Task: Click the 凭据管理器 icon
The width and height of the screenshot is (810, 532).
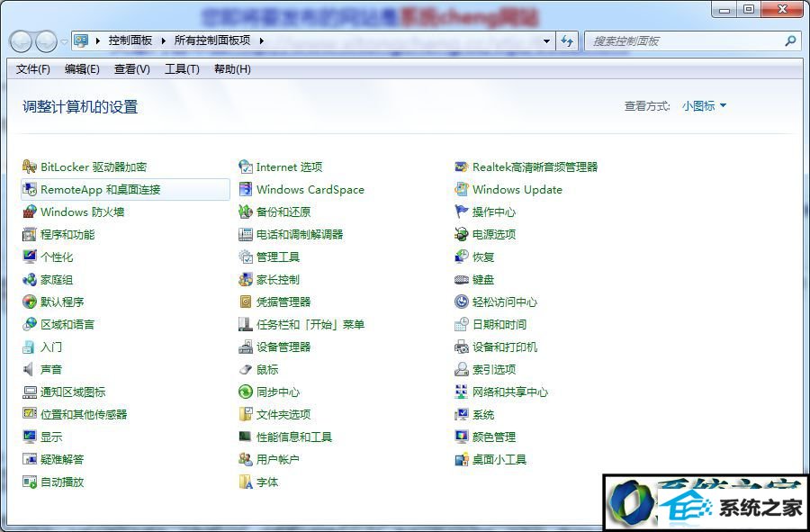Action: 246,302
